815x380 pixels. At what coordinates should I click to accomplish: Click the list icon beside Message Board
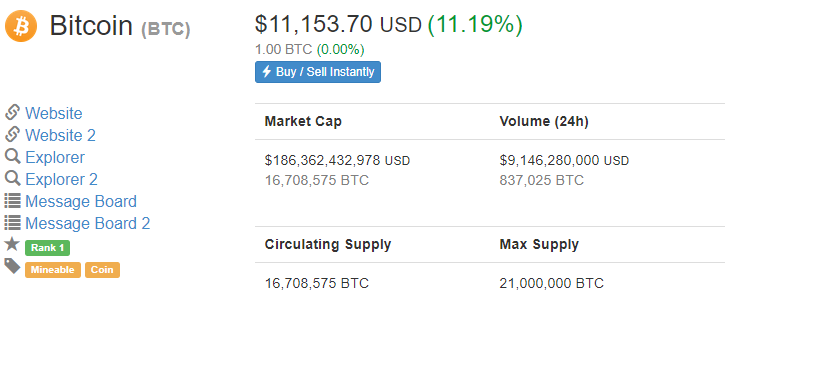12,201
